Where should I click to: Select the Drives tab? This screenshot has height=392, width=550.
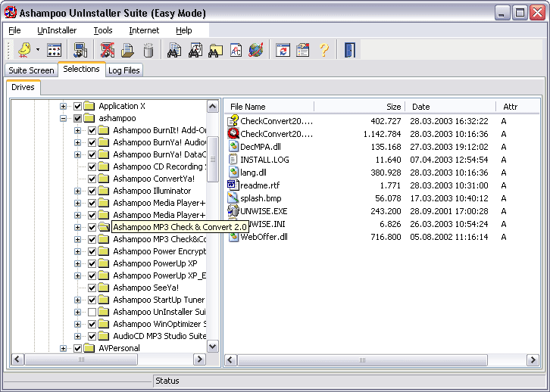(x=23, y=87)
